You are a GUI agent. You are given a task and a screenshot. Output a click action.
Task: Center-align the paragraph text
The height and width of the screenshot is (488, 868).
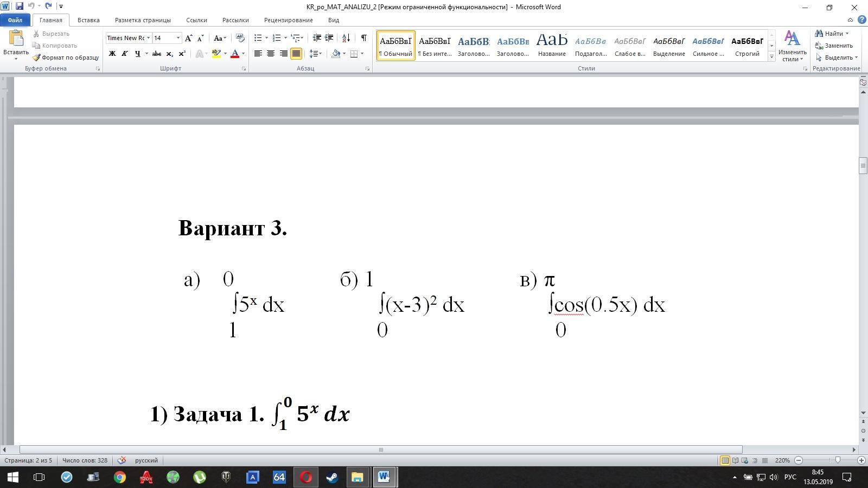tap(270, 54)
